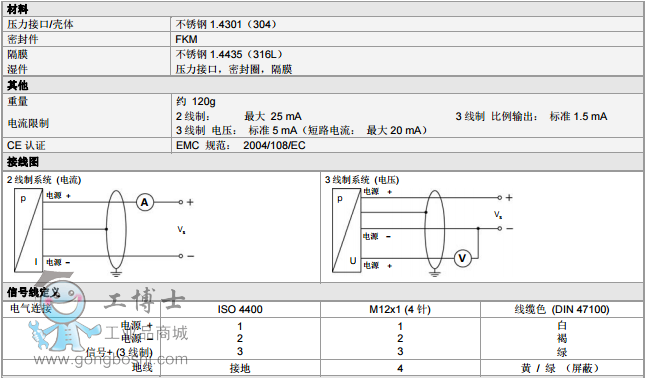Click the 重量 row label
This screenshot has width=645, height=378.
[x=17, y=101]
